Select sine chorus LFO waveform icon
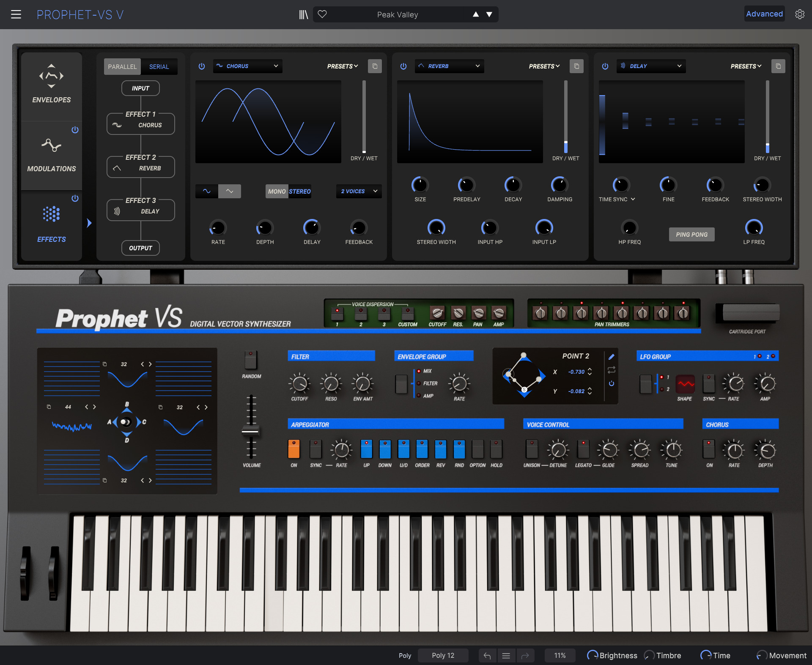Viewport: 812px width, 665px height. point(206,191)
